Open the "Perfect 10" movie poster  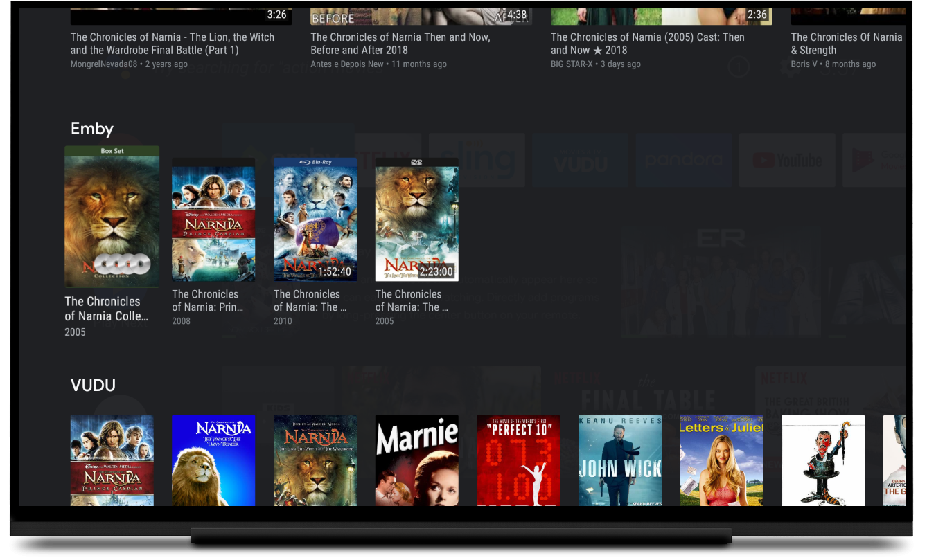518,460
